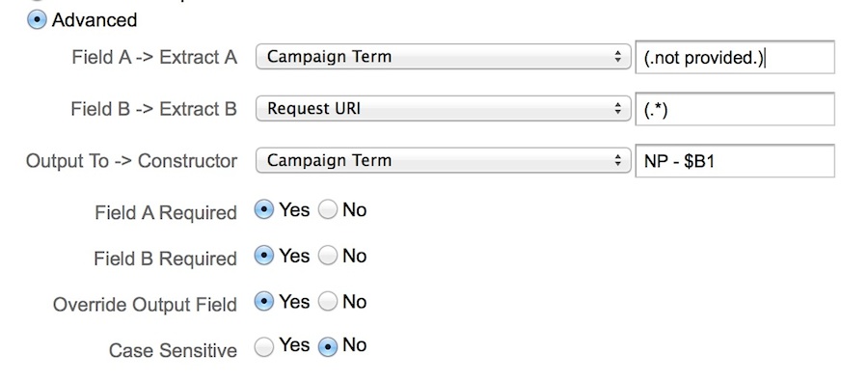Set Case Sensitive to No
The width and height of the screenshot is (868, 381).
pos(328,347)
